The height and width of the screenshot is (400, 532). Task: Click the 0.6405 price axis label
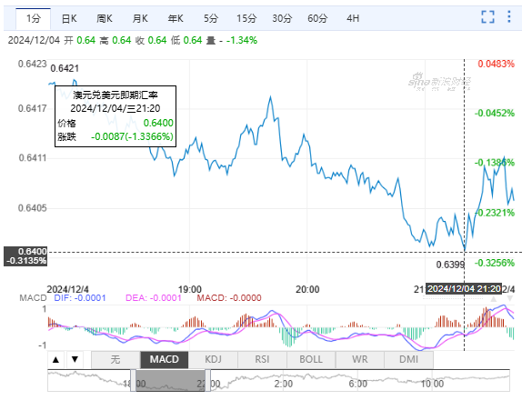32,208
